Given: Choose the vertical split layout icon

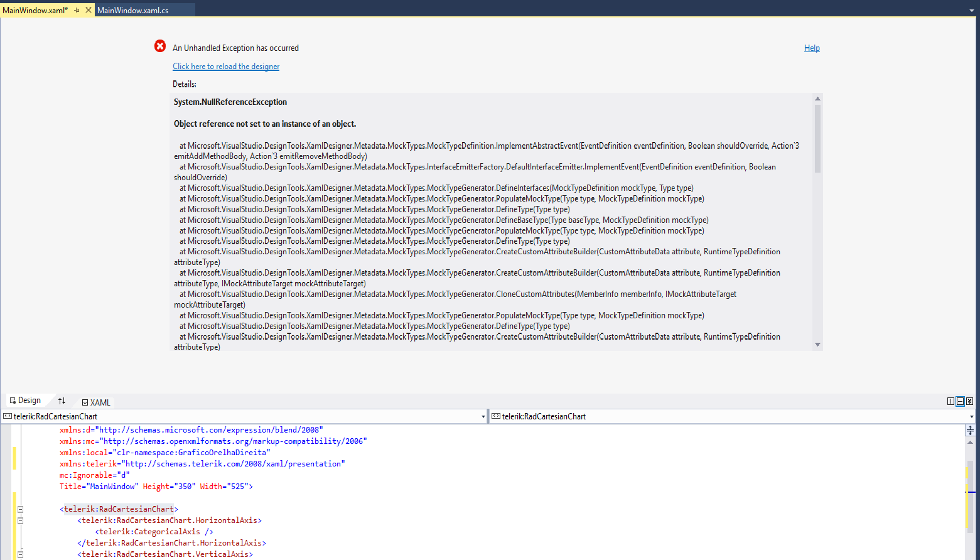Looking at the screenshot, I should (950, 401).
